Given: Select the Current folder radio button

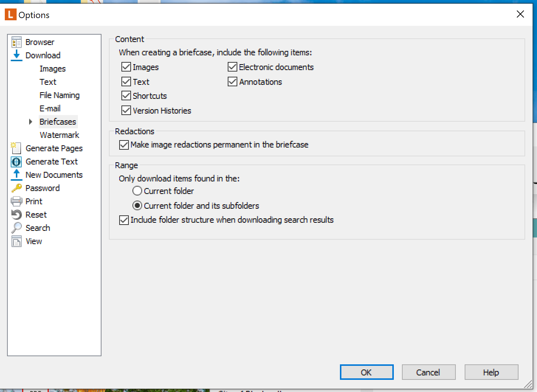Looking at the screenshot, I should 137,191.
